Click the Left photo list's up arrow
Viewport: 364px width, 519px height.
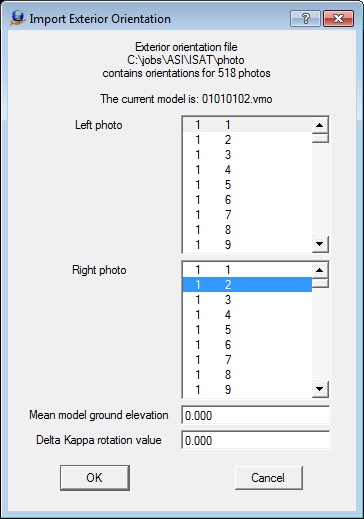click(x=320, y=125)
